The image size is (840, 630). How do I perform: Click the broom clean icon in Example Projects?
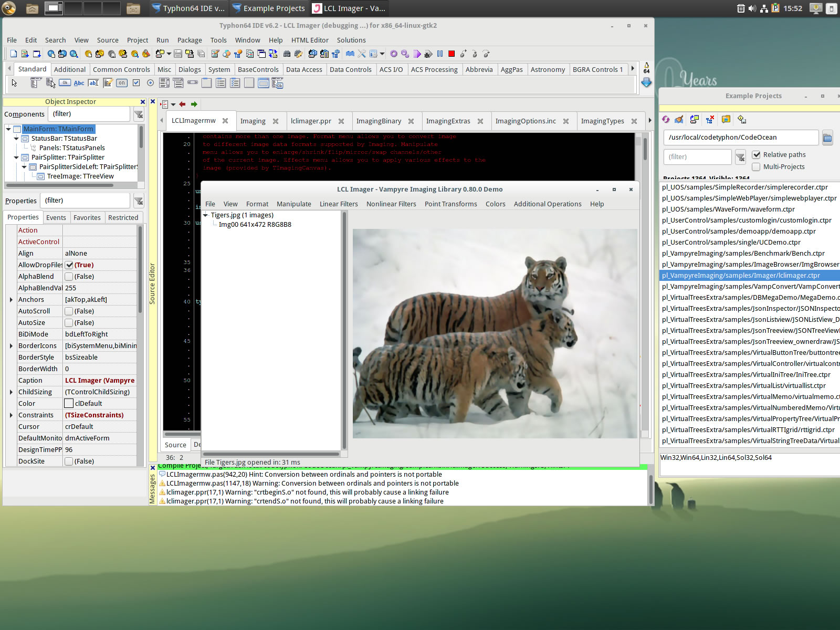click(x=679, y=119)
